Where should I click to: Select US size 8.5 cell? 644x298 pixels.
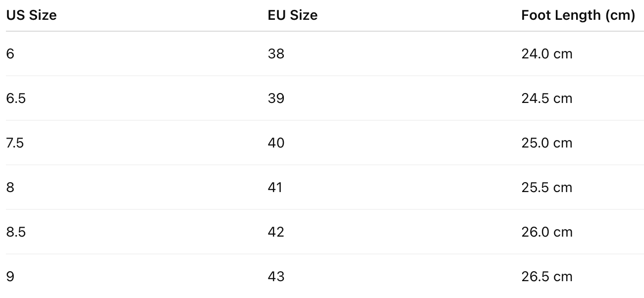(16, 232)
